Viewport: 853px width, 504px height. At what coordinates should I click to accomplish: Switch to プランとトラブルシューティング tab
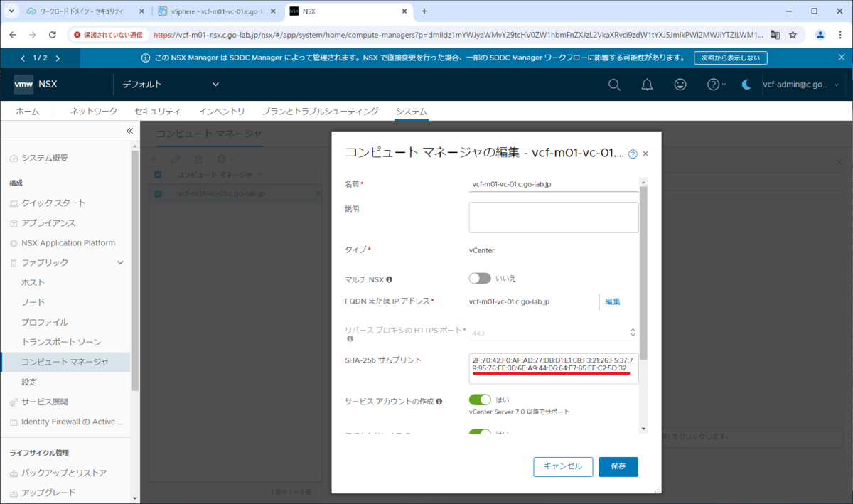click(320, 112)
